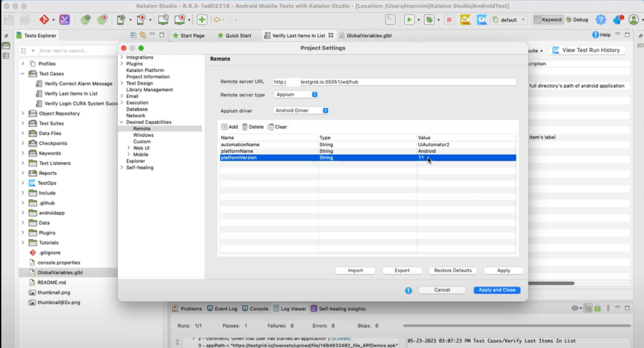Click the Import button
This screenshot has width=644, height=348.
click(x=355, y=270)
